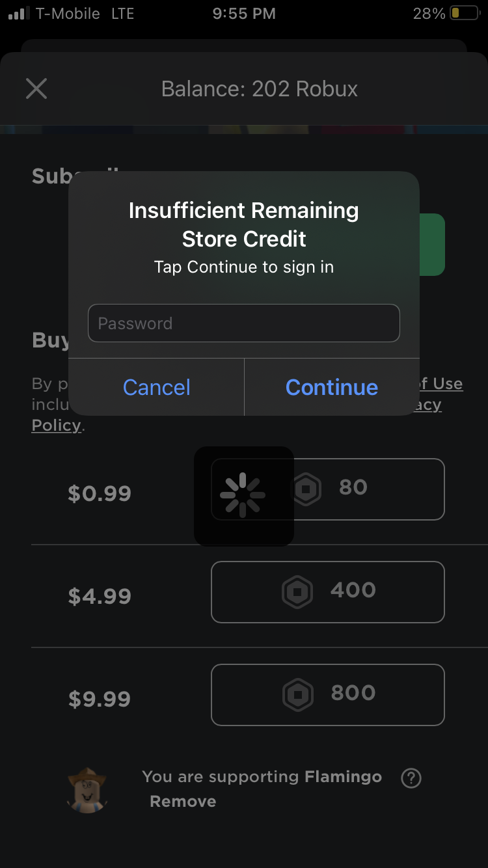Tap the cellular signal bars icon

click(20, 14)
